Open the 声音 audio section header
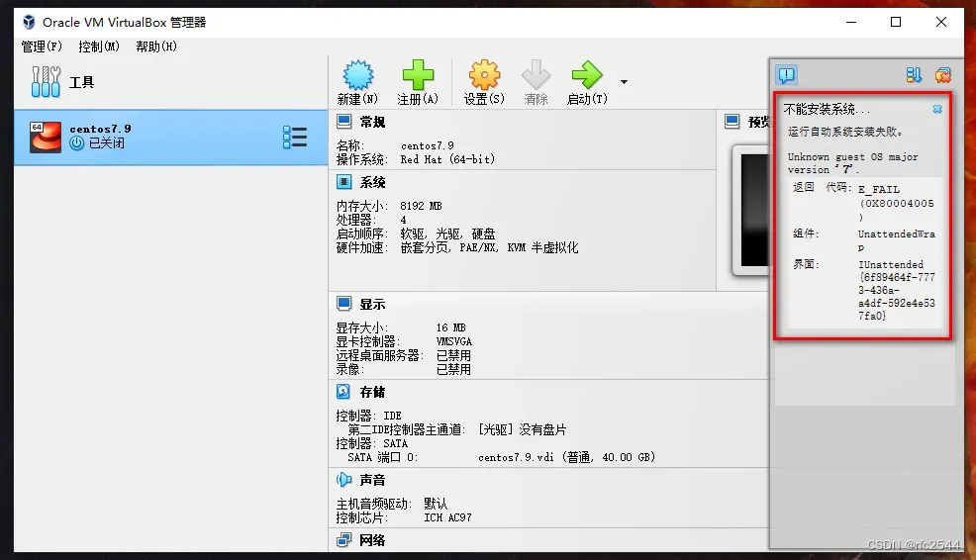Screen dimensions: 976x560 tap(372, 480)
